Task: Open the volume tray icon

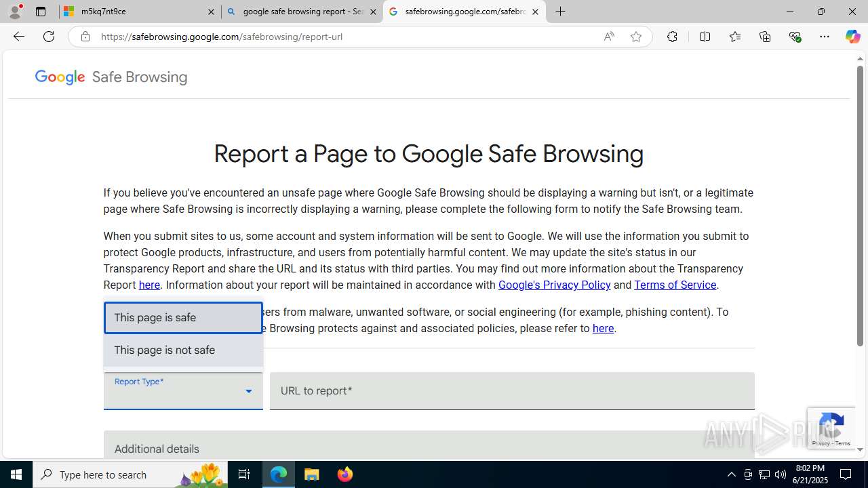Action: pos(781,474)
